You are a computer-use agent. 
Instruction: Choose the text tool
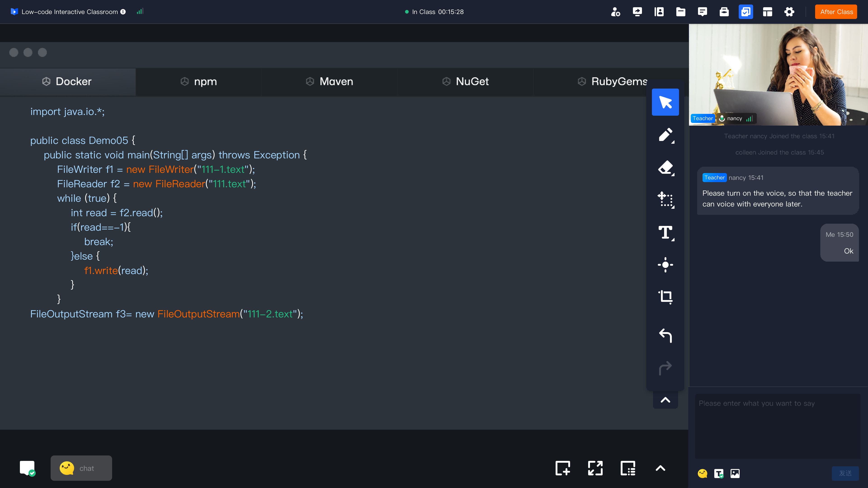(x=665, y=232)
